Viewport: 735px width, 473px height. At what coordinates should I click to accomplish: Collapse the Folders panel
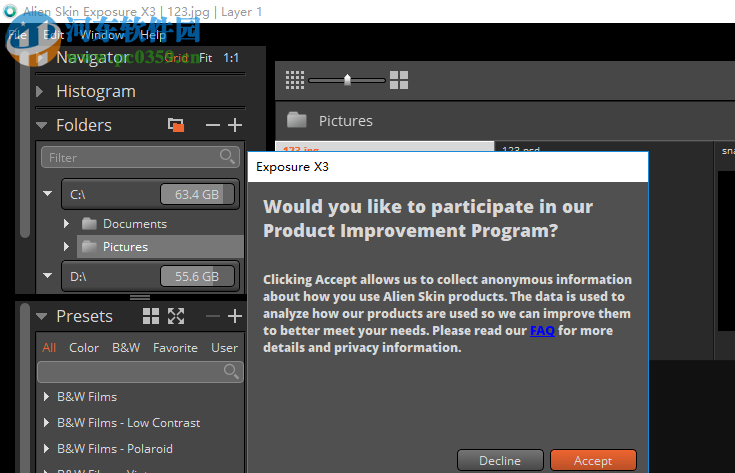pyautogui.click(x=41, y=125)
